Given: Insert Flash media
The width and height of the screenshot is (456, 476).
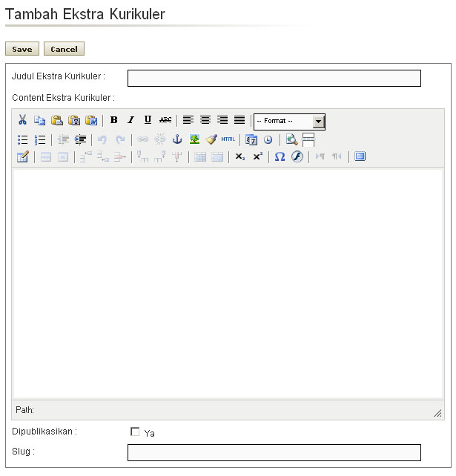Looking at the screenshot, I should pos(297,156).
